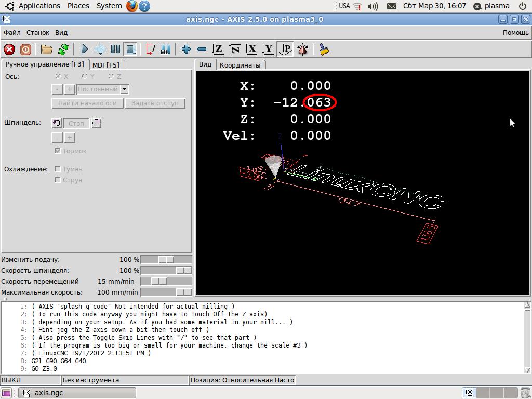Toggle rotate mode cone icon
Viewport: 532px width, 399px height.
[302, 49]
